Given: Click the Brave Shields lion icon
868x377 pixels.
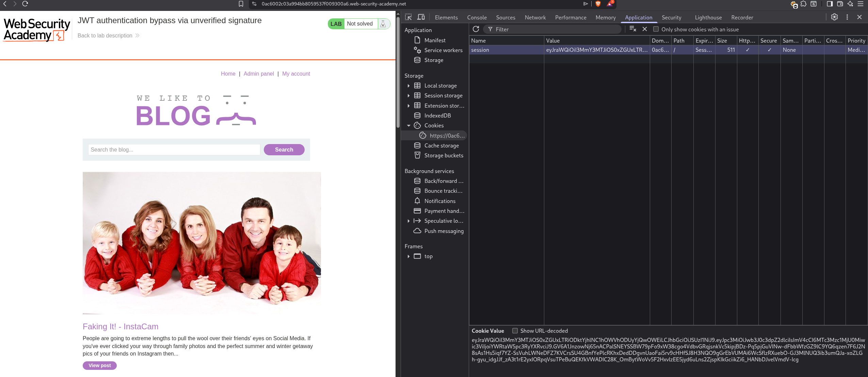Looking at the screenshot, I should coord(598,4).
